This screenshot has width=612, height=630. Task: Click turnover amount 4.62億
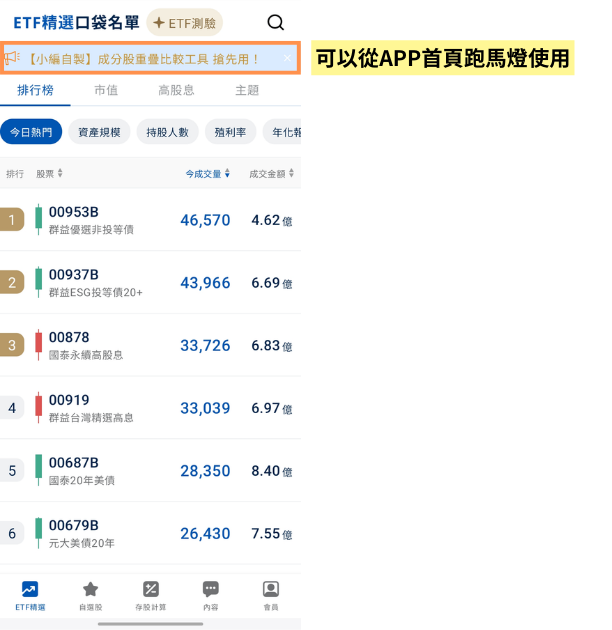coord(272,220)
